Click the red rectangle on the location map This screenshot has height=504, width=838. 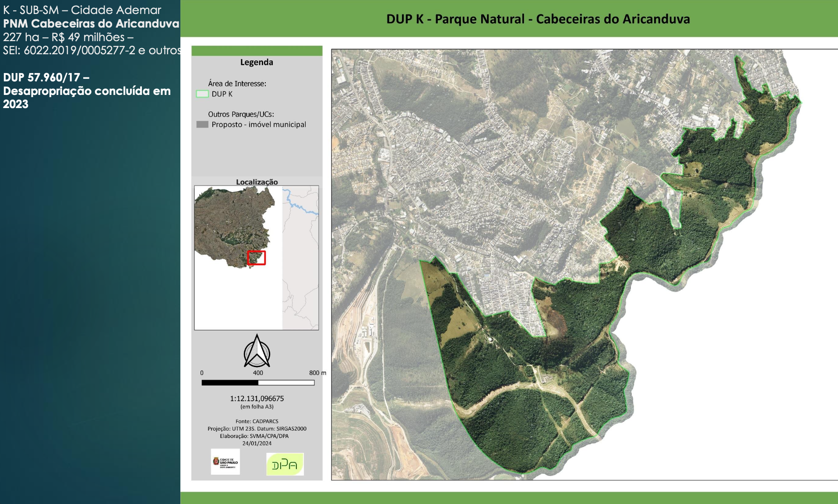coord(257,258)
